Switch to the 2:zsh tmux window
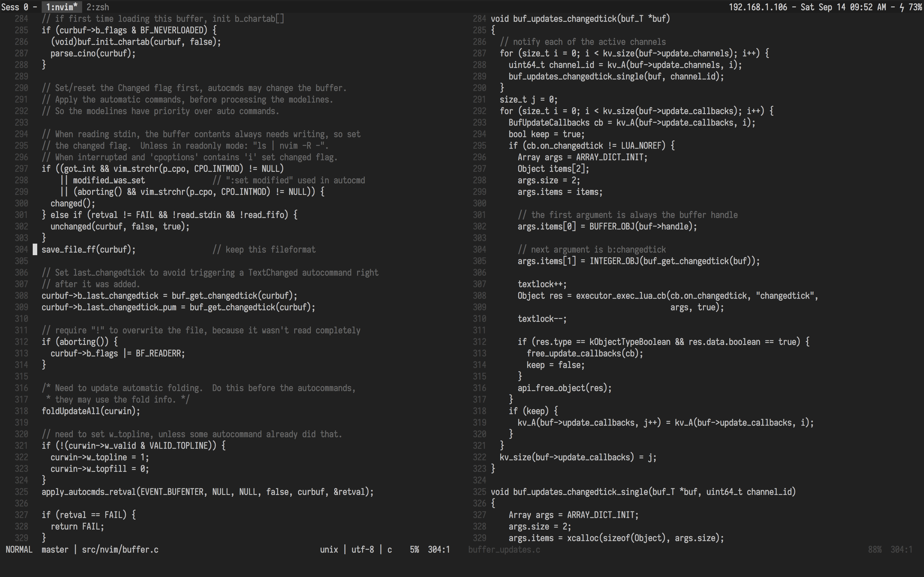This screenshot has height=577, width=924. 97,7
